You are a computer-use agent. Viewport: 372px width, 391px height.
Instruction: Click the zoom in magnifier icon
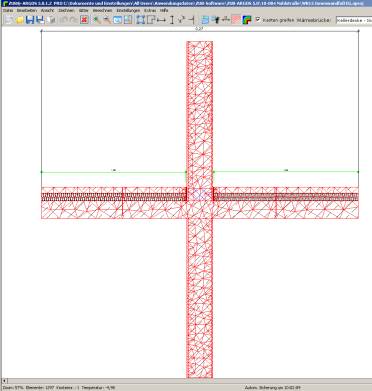coord(97,20)
